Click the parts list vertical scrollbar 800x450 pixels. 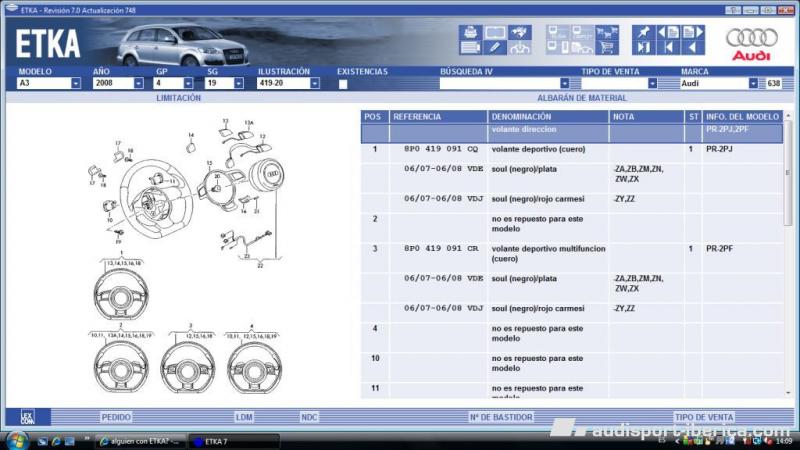click(788, 254)
